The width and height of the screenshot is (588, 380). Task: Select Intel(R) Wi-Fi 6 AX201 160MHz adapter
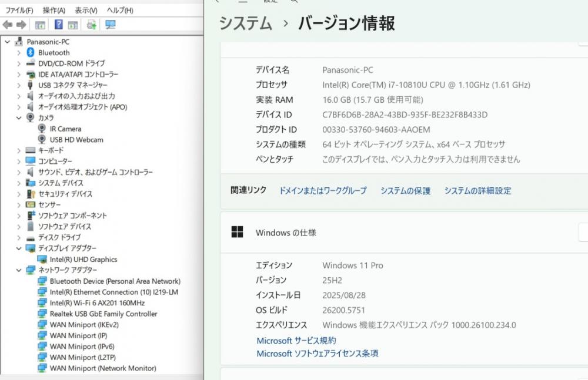[97, 303]
